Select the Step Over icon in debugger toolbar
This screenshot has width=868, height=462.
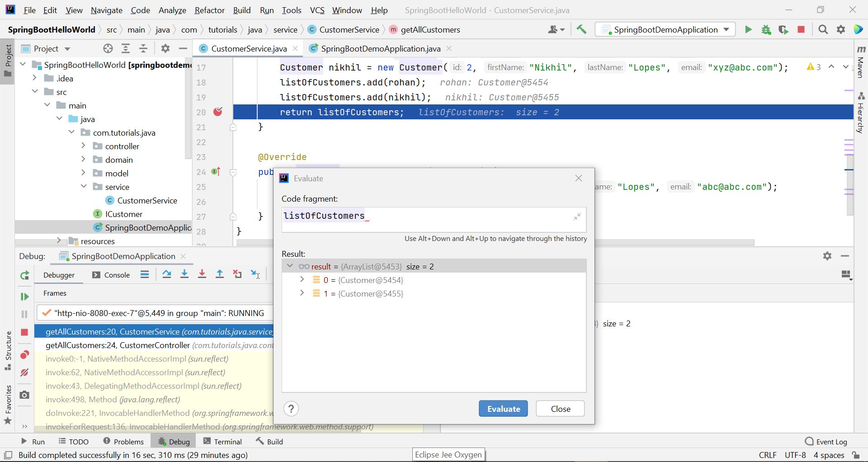166,274
